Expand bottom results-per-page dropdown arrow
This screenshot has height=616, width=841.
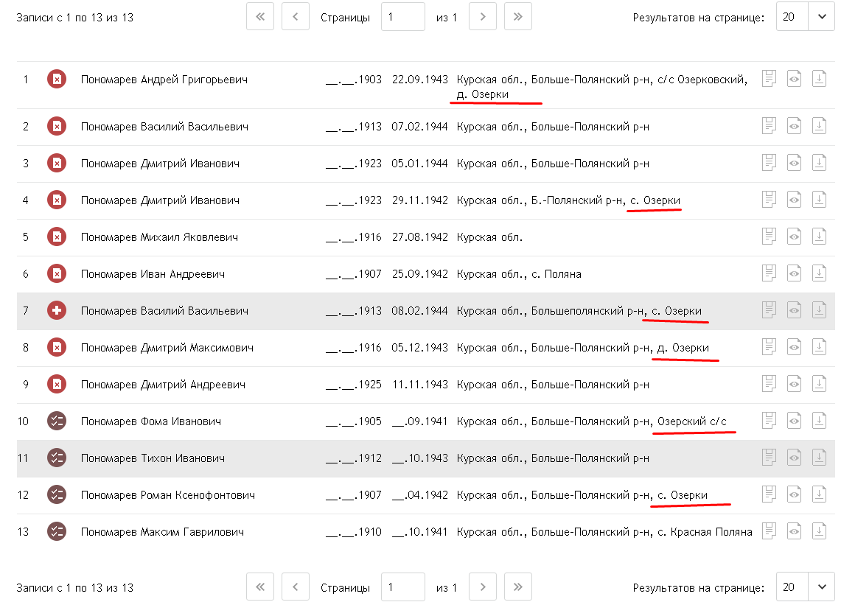tap(822, 587)
